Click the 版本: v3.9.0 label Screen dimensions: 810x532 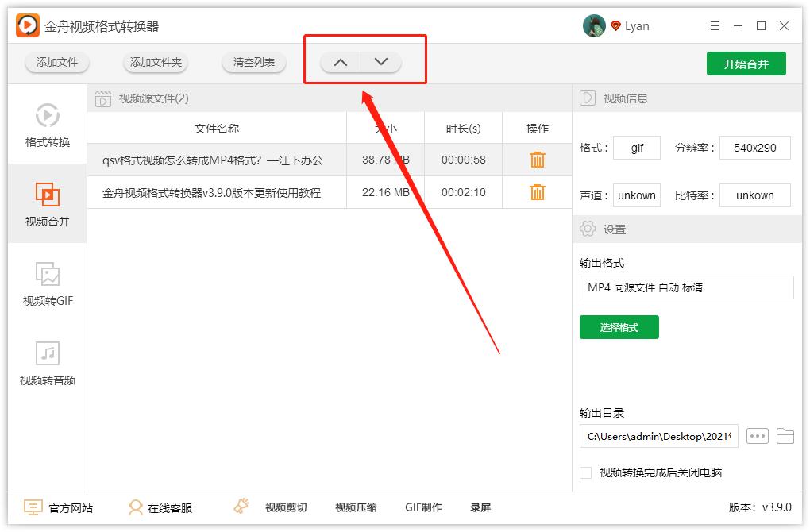(759, 507)
